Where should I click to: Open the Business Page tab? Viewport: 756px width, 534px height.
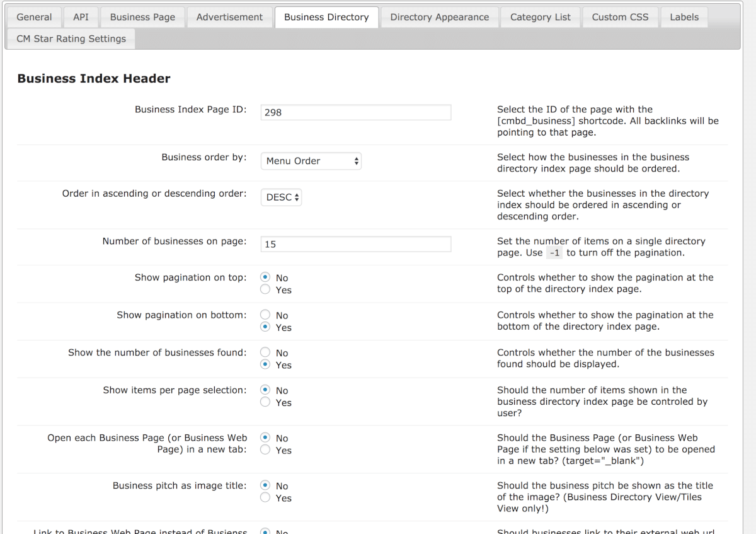click(142, 17)
